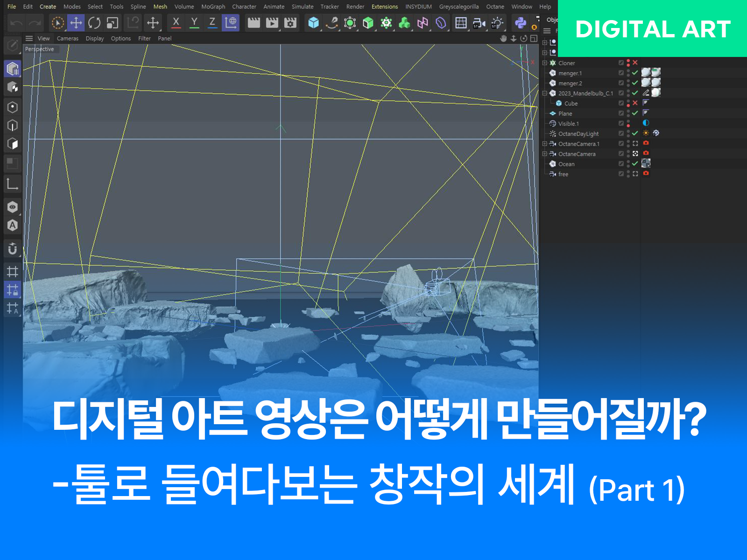The image size is (747, 560).
Task: Click the Visible.1 half-circle tag
Action: coord(646,123)
